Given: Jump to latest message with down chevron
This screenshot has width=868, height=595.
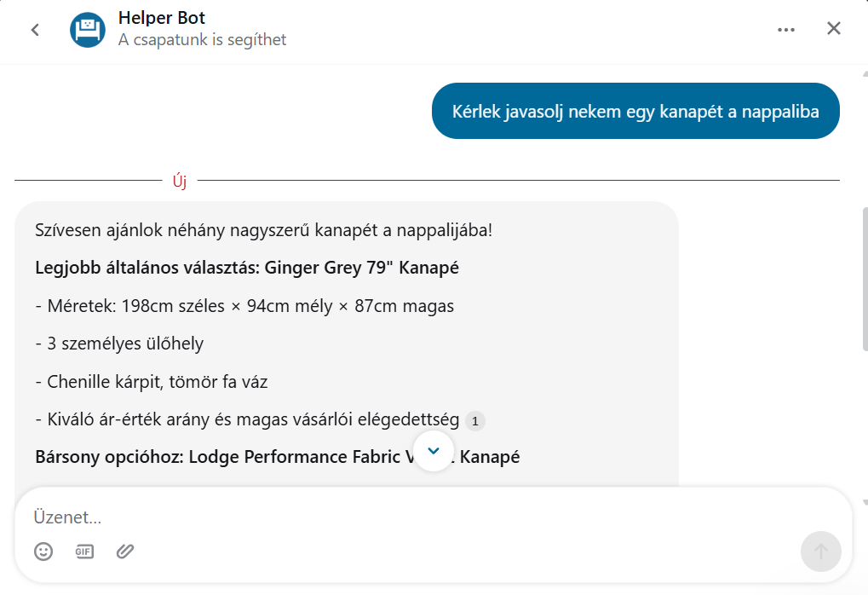Looking at the screenshot, I should click(x=434, y=450).
